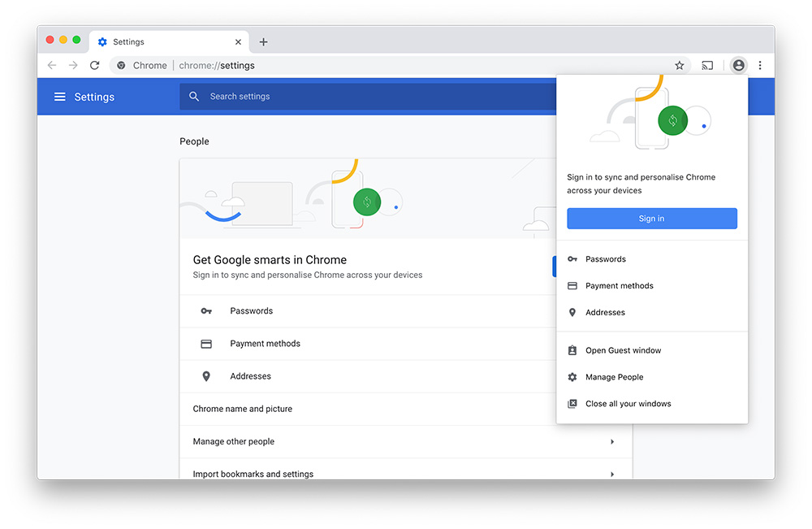Select Close all your windows
812x529 pixels.
coord(628,404)
